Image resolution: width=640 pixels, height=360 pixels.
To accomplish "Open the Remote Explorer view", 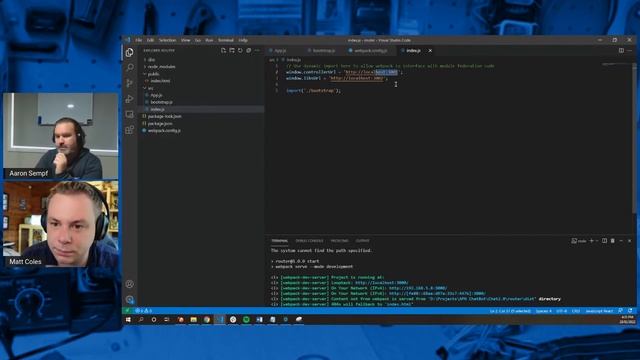I will [130, 114].
